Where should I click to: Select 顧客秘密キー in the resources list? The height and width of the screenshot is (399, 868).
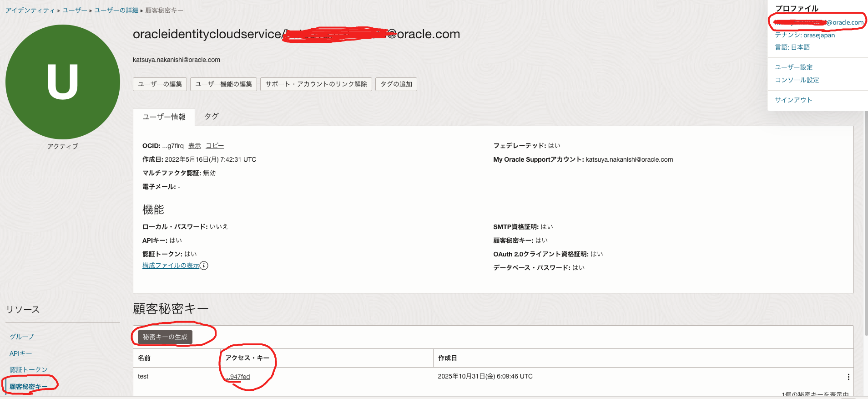28,387
